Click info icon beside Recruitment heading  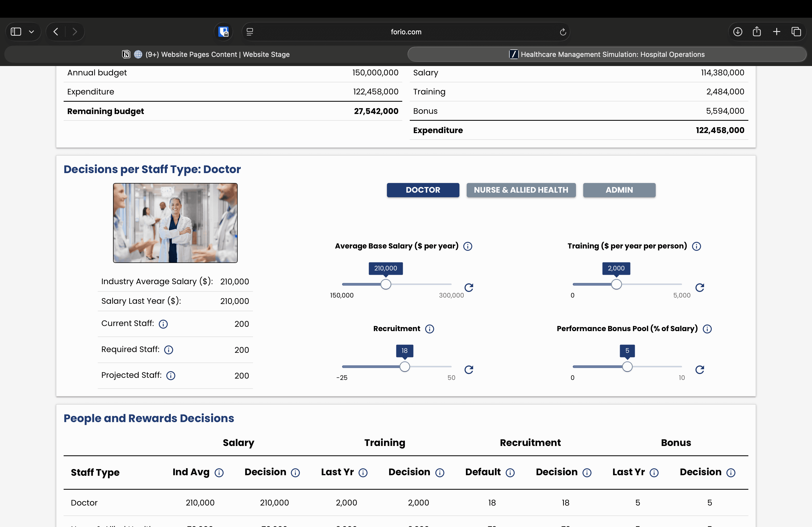coord(430,329)
